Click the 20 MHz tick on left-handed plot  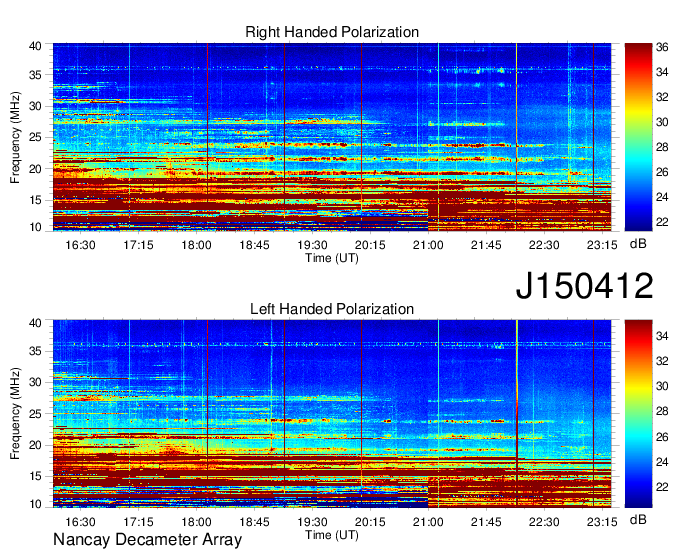[x=35, y=445]
